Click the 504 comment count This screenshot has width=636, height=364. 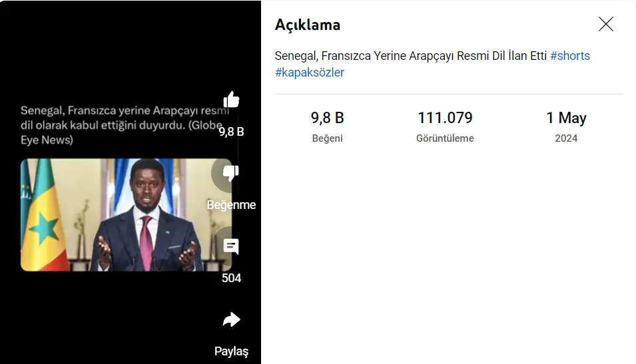click(231, 278)
